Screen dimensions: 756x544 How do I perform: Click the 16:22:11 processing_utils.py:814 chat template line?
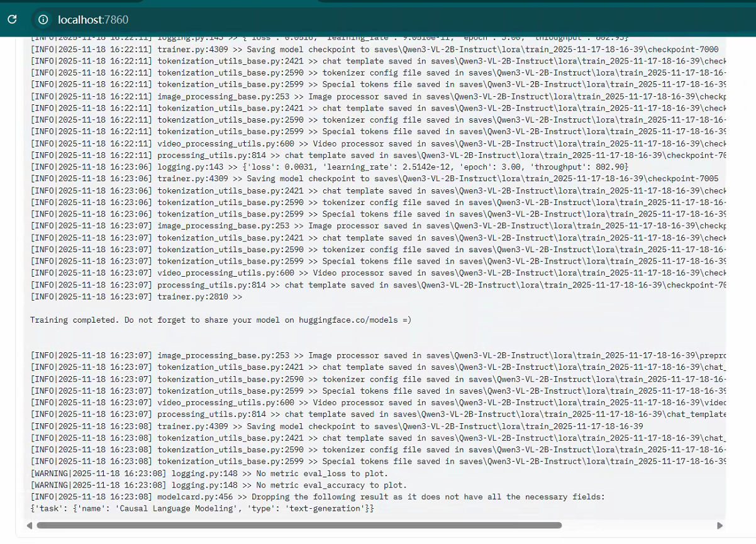[x=378, y=155]
